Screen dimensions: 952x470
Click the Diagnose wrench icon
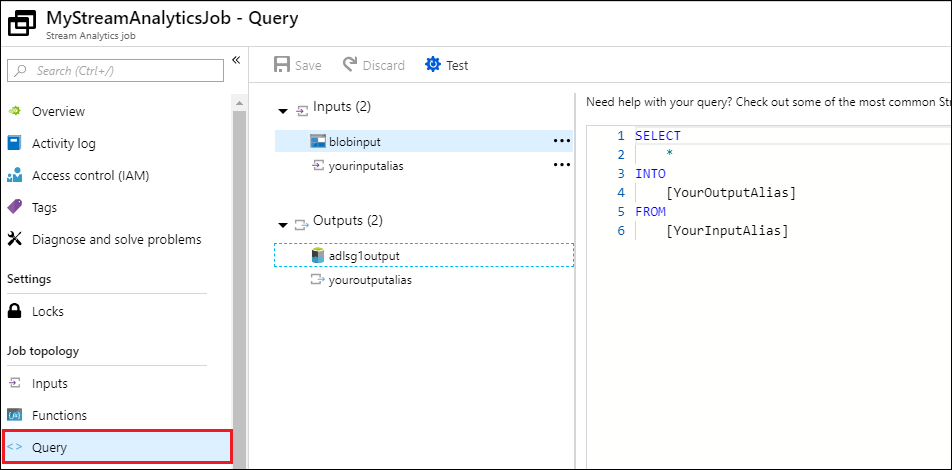click(15, 239)
